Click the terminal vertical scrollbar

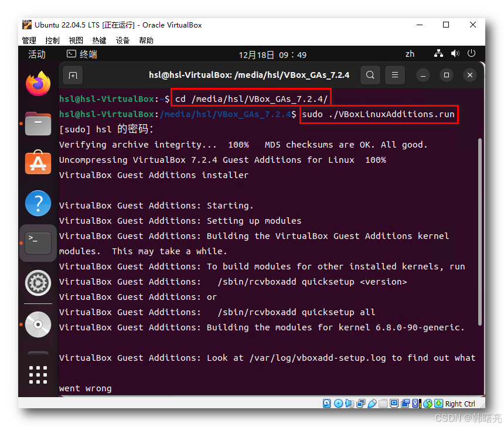coord(480,232)
